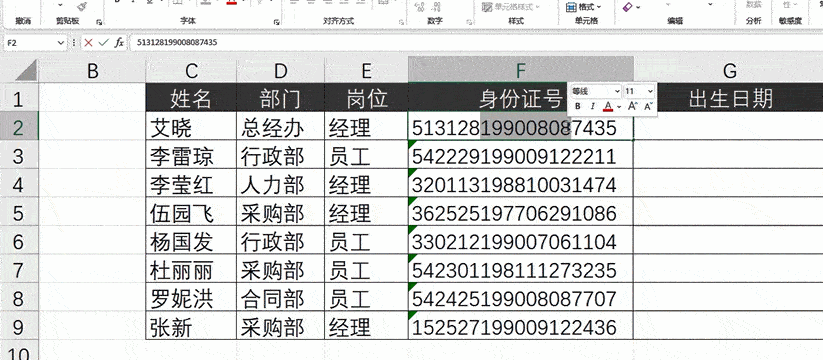Click ID cell 152527199009122436
Viewport: 823px width, 360px height.
(521, 325)
